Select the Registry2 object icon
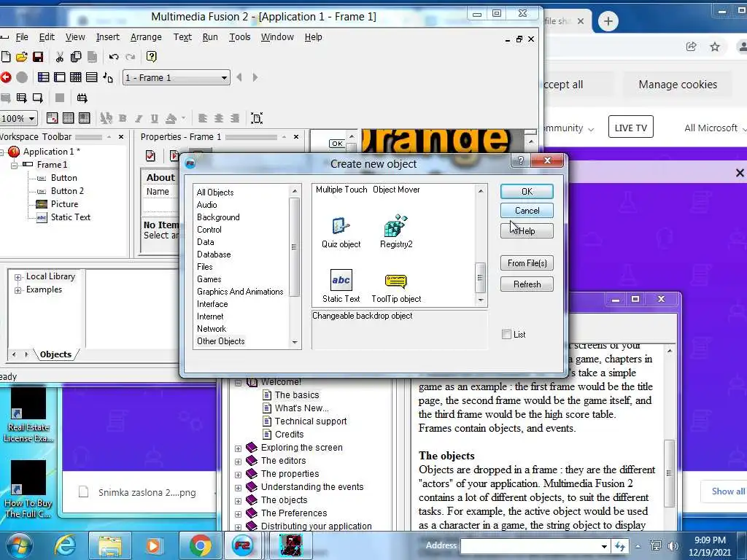This screenshot has height=560, width=747. point(396,226)
